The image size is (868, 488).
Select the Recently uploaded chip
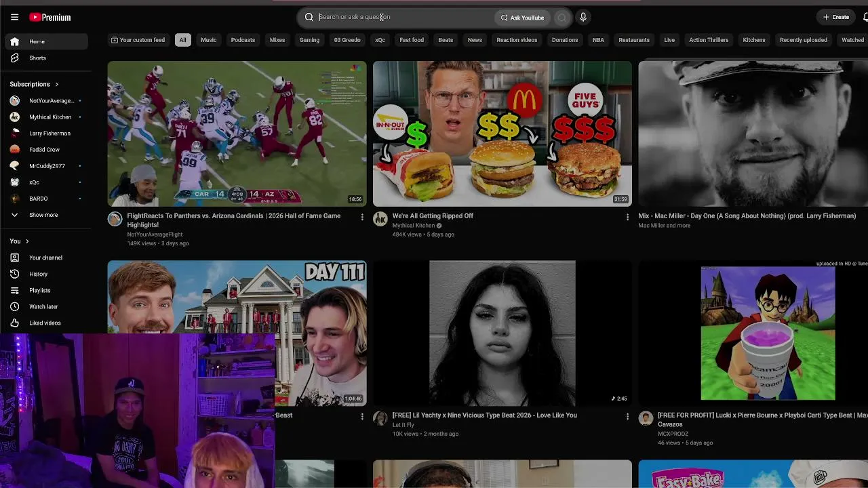coord(804,40)
